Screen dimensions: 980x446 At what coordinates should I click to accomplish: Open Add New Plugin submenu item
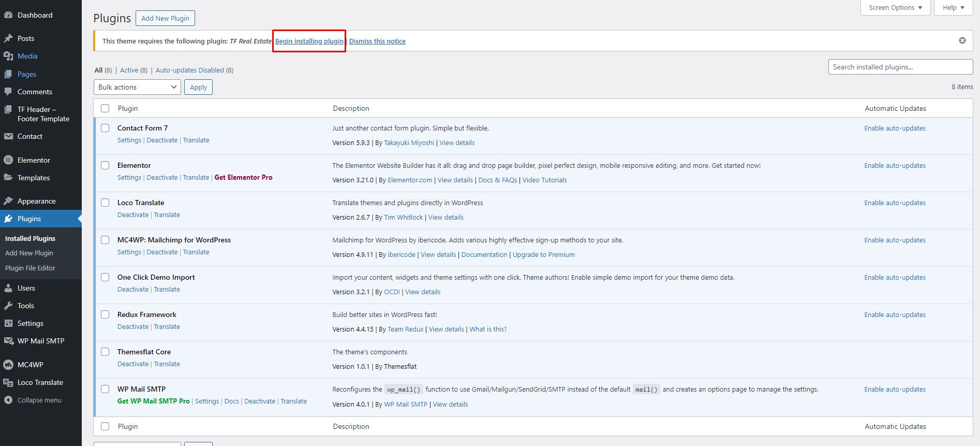point(29,253)
